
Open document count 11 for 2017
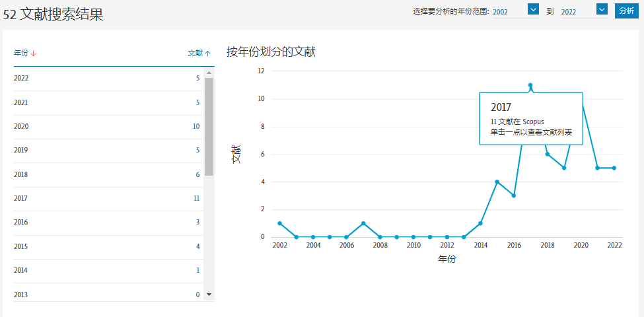click(196, 198)
